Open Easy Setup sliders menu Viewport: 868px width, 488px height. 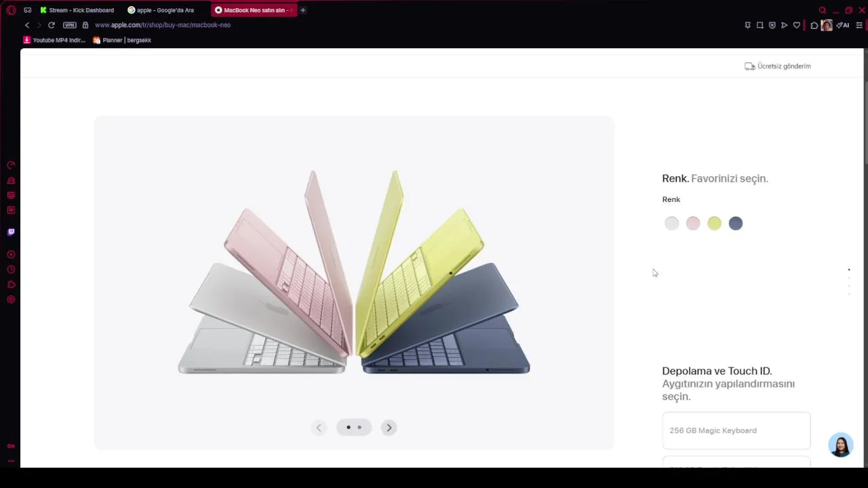pos(859,25)
